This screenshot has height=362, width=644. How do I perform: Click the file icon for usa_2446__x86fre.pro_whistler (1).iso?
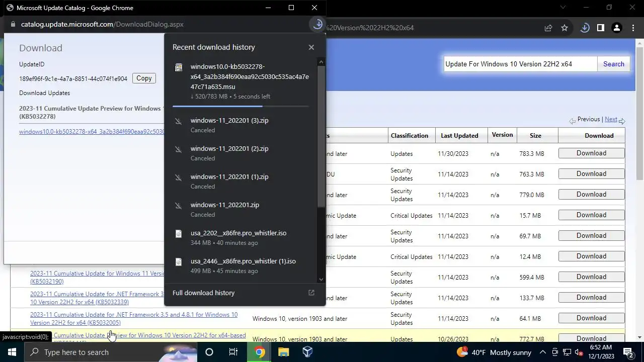click(179, 262)
